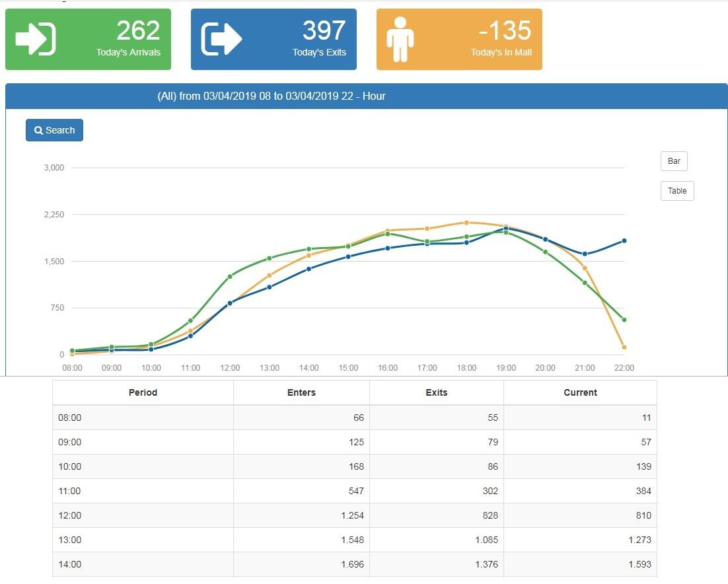Open the Today's Arrivals card
This screenshot has height=584, width=728.
tap(89, 40)
